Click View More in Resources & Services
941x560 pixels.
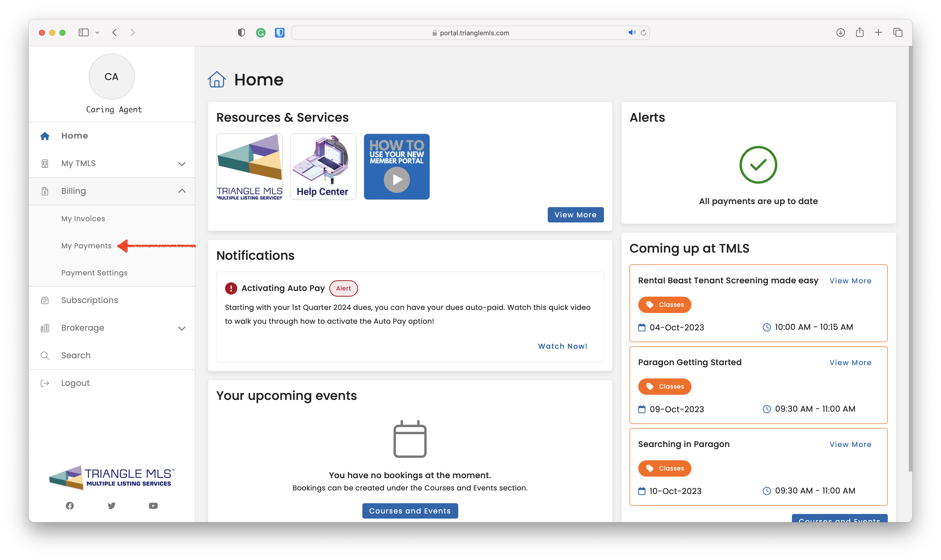coord(575,215)
